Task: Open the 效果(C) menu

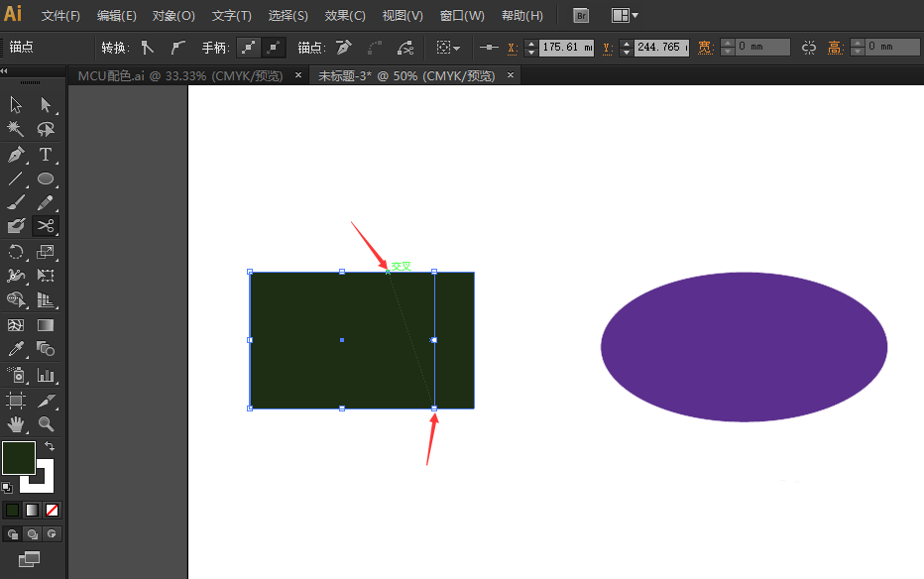Action: coord(345,15)
